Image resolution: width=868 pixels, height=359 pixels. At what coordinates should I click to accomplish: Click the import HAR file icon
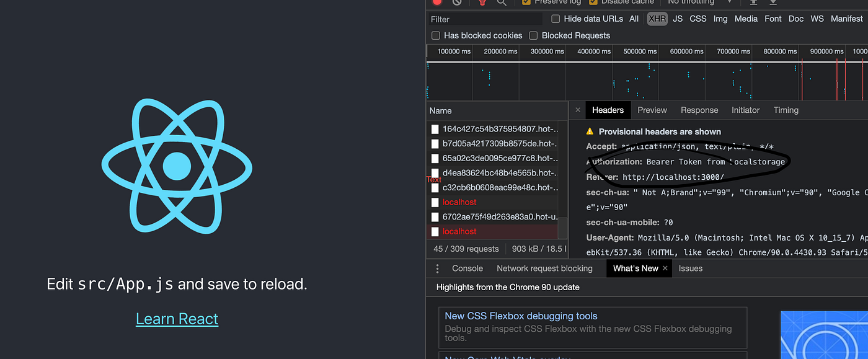click(753, 3)
